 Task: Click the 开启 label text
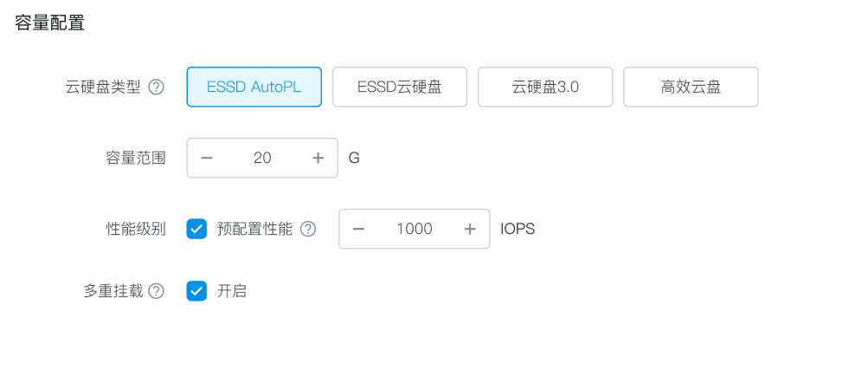click(x=232, y=291)
